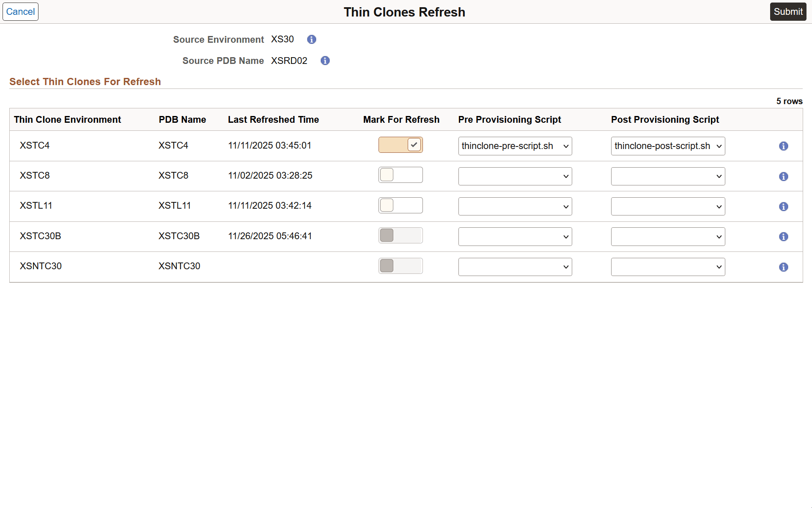
Task: Click the Source PDB Name info icon
Action: click(325, 61)
